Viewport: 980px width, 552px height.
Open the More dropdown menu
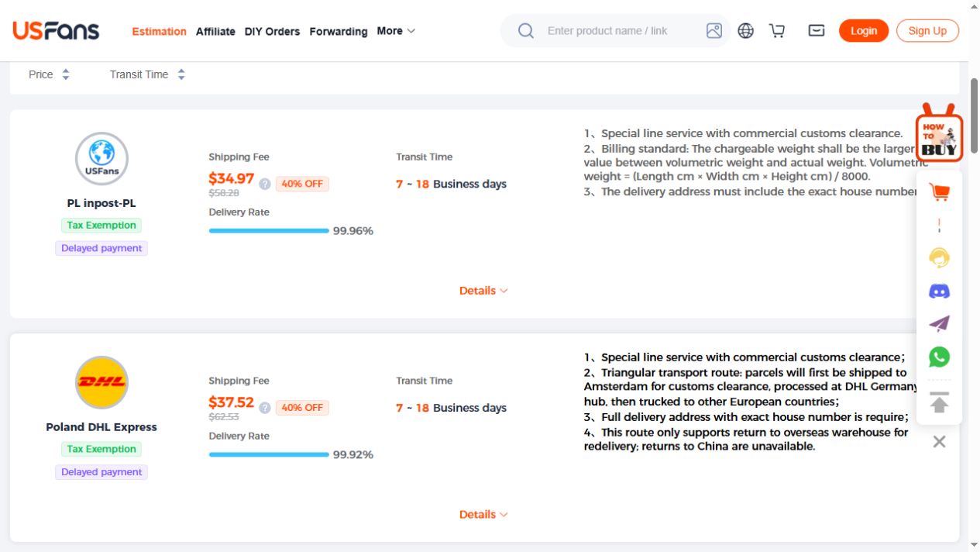[396, 31]
